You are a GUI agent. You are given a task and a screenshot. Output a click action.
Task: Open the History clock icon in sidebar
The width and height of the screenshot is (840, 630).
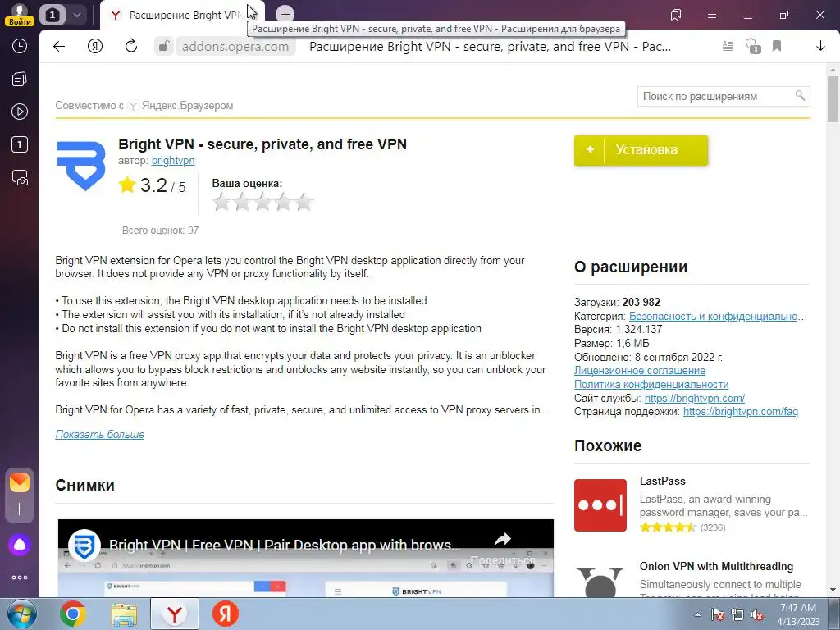(x=20, y=47)
